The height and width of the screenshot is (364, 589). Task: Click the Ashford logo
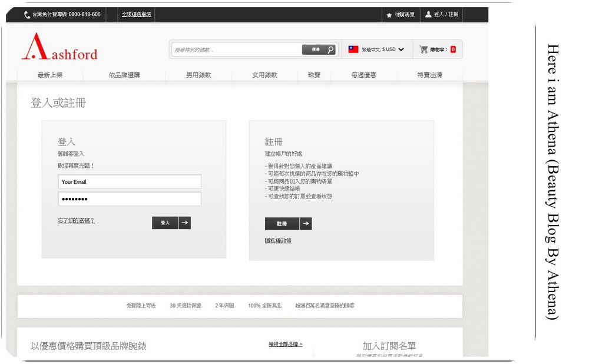pyautogui.click(x=59, y=47)
